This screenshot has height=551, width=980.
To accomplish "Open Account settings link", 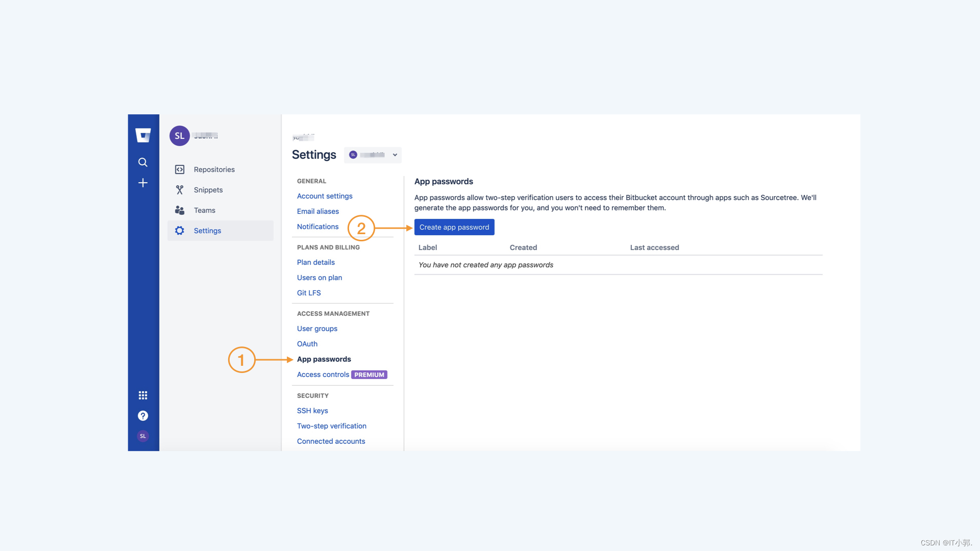I will [325, 195].
